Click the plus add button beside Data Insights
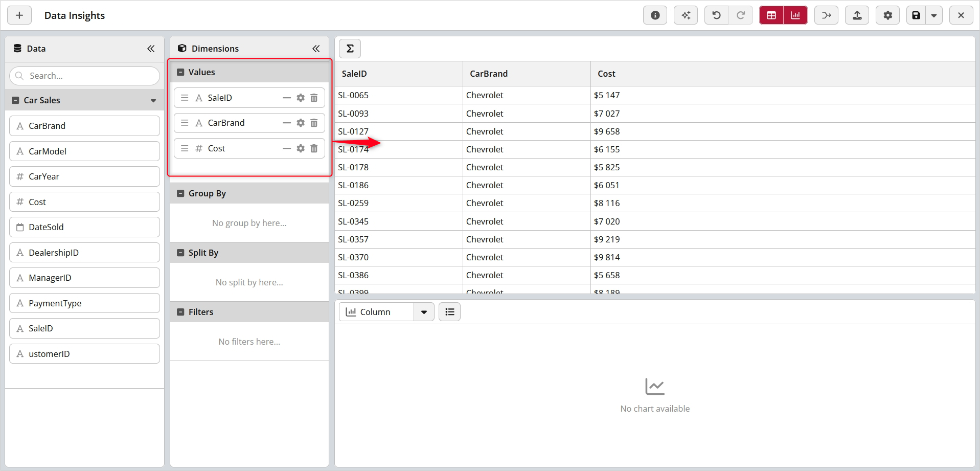 [x=19, y=15]
